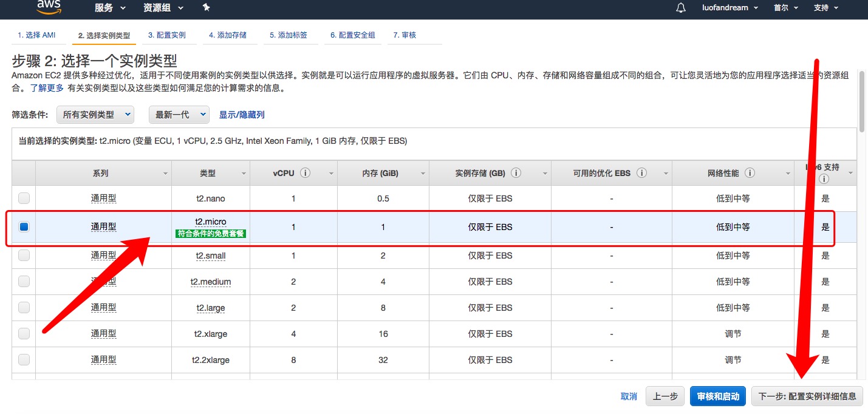Click memory value 32 in t2.2xlarge row
Image resolution: width=868 pixels, height=414 pixels.
click(x=383, y=360)
